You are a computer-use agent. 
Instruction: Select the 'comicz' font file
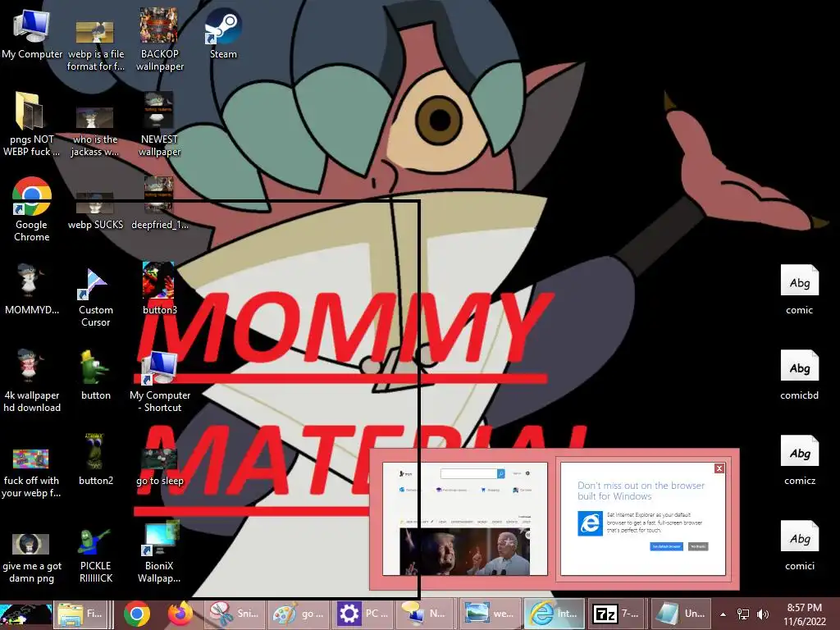coord(799,459)
